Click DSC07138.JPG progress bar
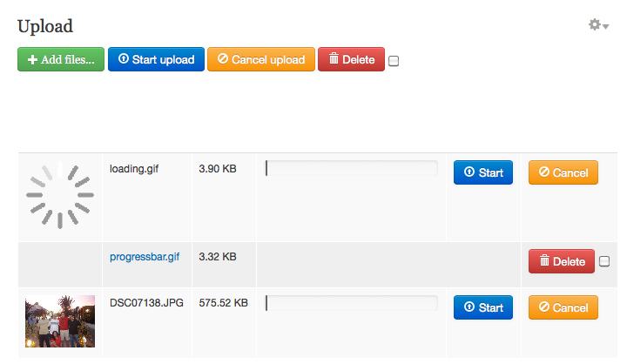The height and width of the screenshot is (364, 627). pyautogui.click(x=352, y=303)
